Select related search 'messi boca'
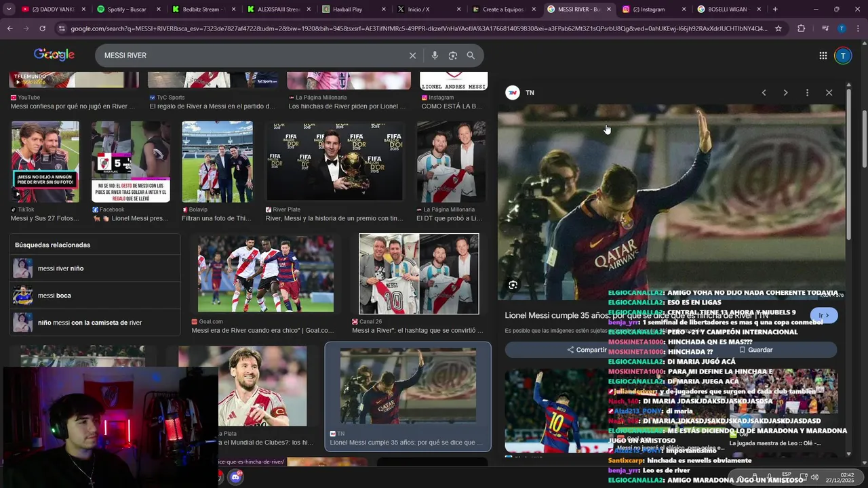Image resolution: width=868 pixels, height=488 pixels. point(95,296)
